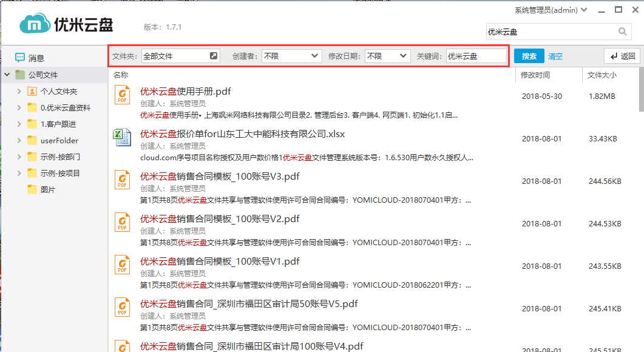Click the 个人文件夹 personal folder icon

pos(32,92)
